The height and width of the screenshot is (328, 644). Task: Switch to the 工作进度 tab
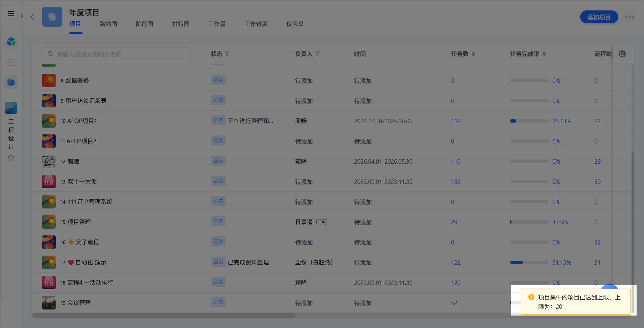click(256, 24)
